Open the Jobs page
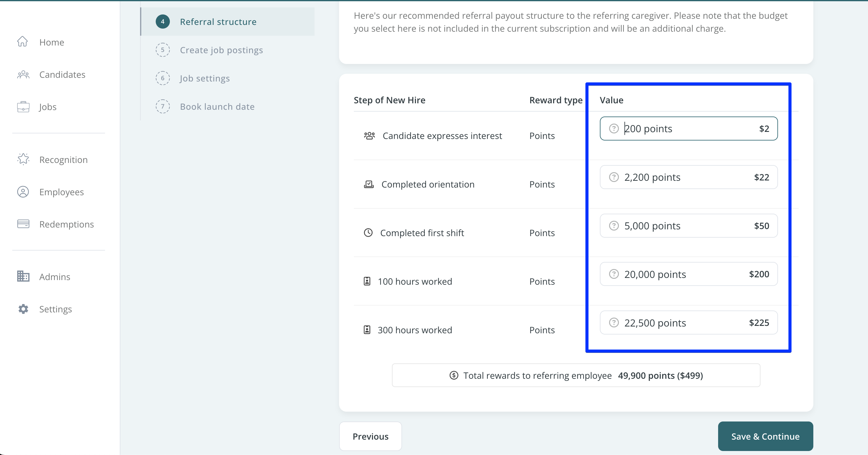The height and width of the screenshot is (455, 868). point(48,107)
